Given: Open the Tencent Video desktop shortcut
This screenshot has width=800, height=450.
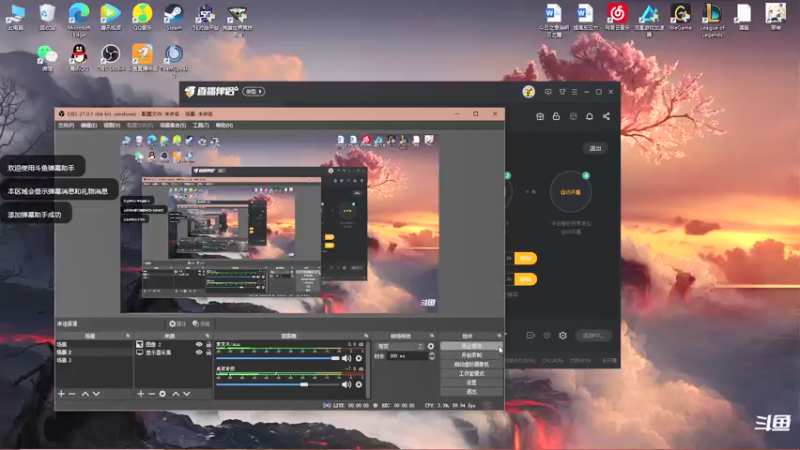Looking at the screenshot, I should [110, 17].
